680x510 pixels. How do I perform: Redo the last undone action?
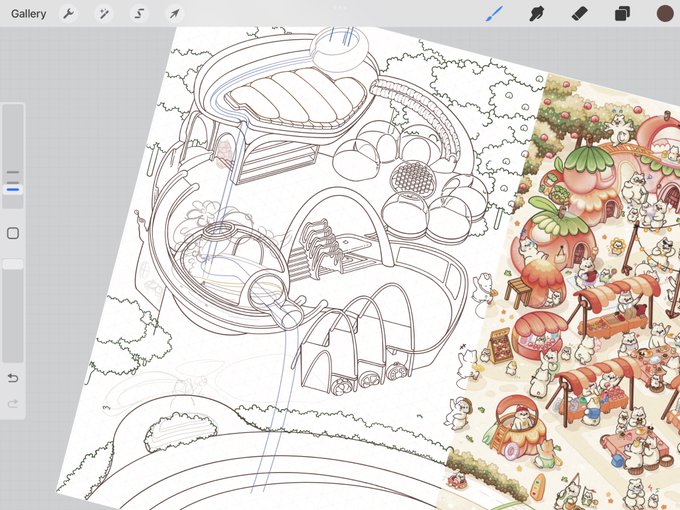coord(13,404)
